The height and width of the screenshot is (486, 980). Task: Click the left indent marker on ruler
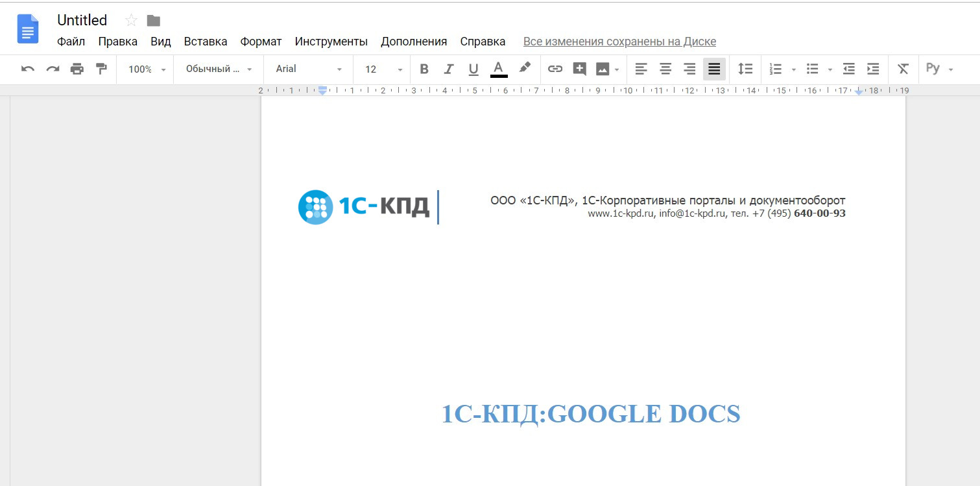coord(322,91)
